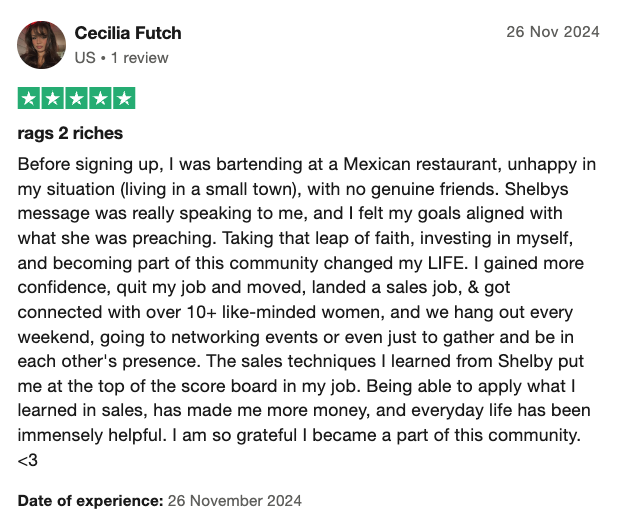
Task: Open the Cecilia Futch reviewer name link
Action: pyautogui.click(x=128, y=33)
